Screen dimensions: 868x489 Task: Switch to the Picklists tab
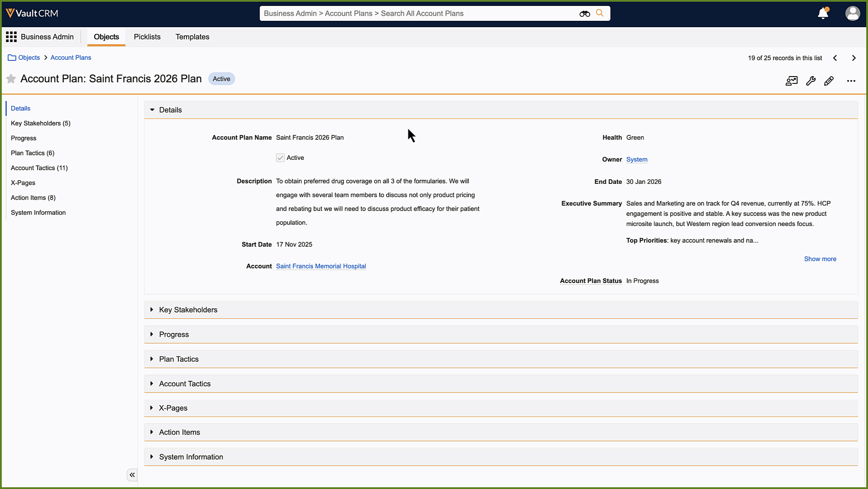tap(147, 37)
